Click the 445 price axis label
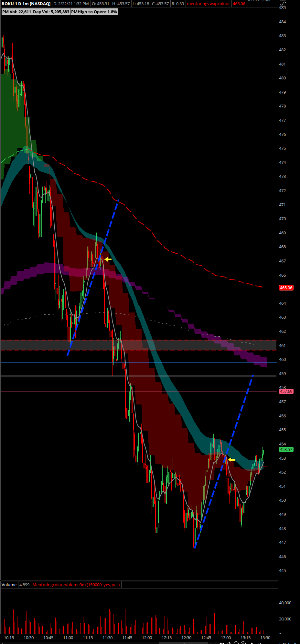The height and width of the screenshot is (644, 300). tap(283, 570)
